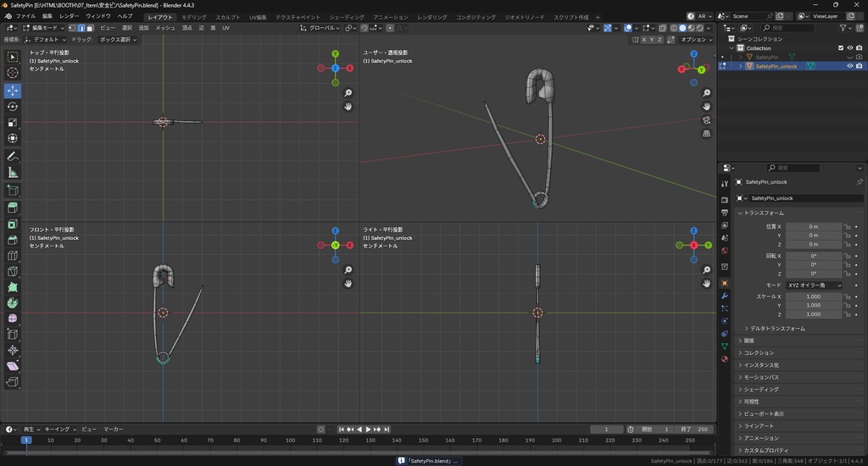
Task: Switch to the シェーディング workspace tab
Action: [x=347, y=17]
